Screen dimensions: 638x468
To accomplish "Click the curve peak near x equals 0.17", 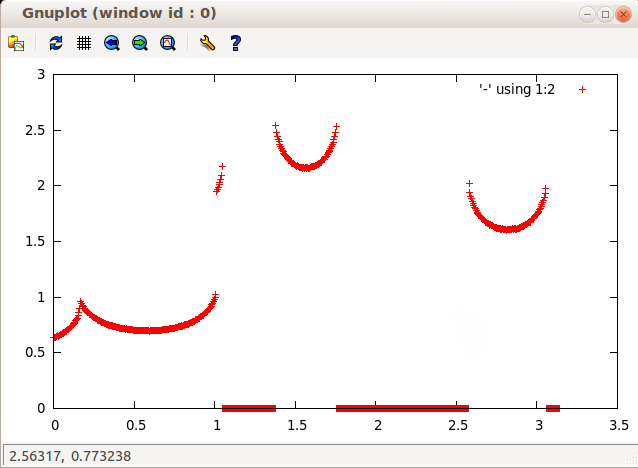I will 81,302.
